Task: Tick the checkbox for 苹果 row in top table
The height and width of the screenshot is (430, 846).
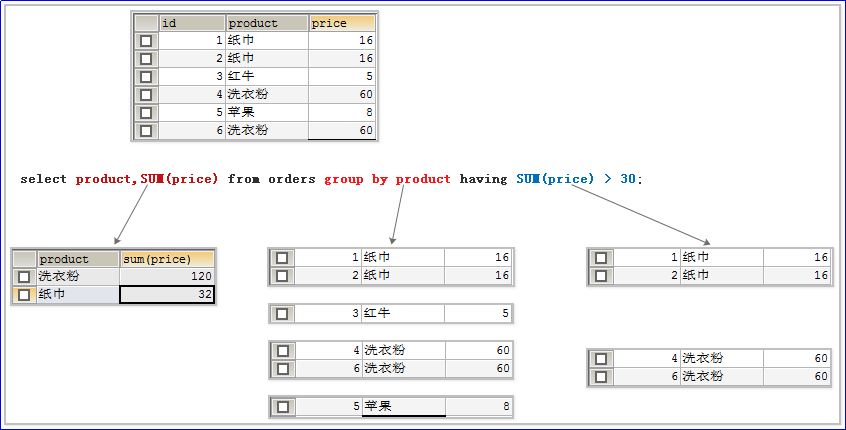Action: pyautogui.click(x=146, y=113)
